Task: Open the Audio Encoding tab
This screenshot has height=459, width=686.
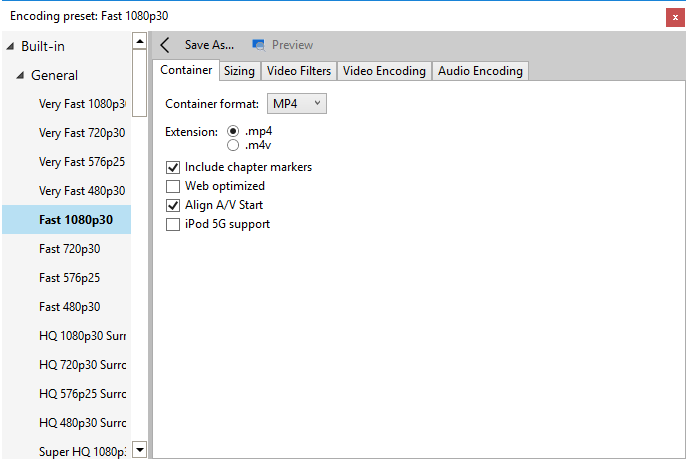Action: [x=480, y=71]
